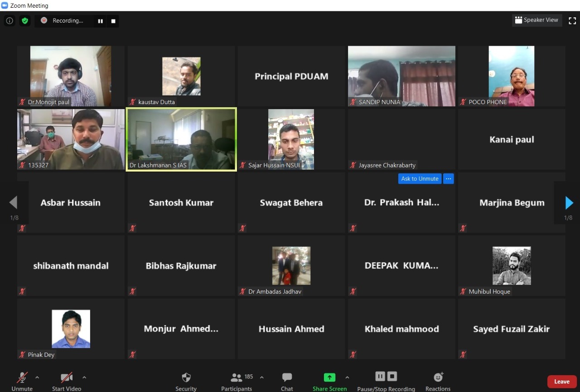Expand audio options next to Unmute
The width and height of the screenshot is (580, 392).
(x=37, y=377)
